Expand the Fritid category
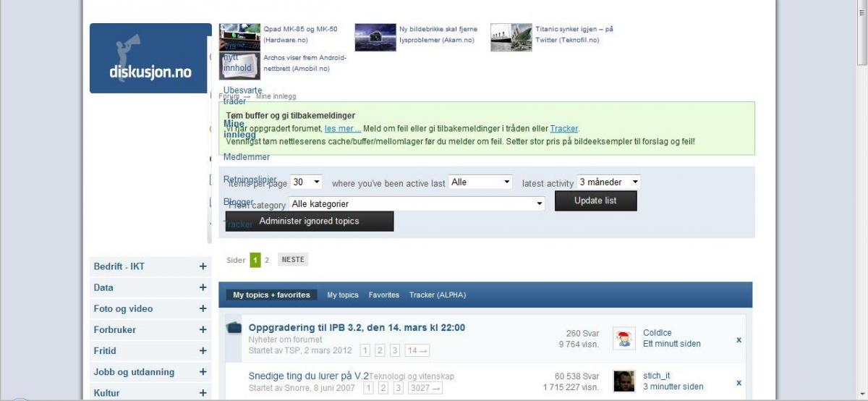Screen dimensions: 868x401 [203, 350]
